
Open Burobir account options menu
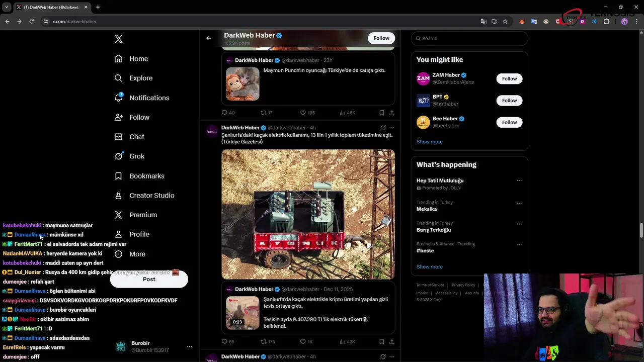[x=190, y=346]
